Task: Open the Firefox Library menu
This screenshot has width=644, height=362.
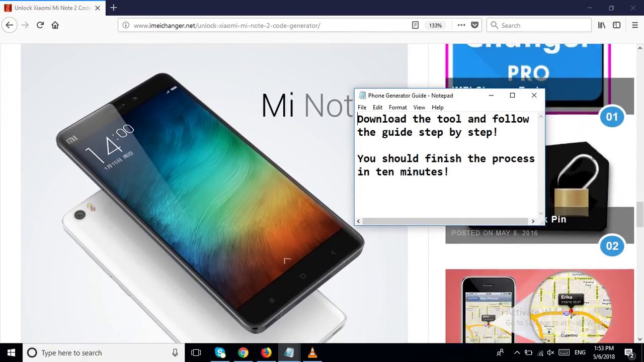Action: coord(602,25)
